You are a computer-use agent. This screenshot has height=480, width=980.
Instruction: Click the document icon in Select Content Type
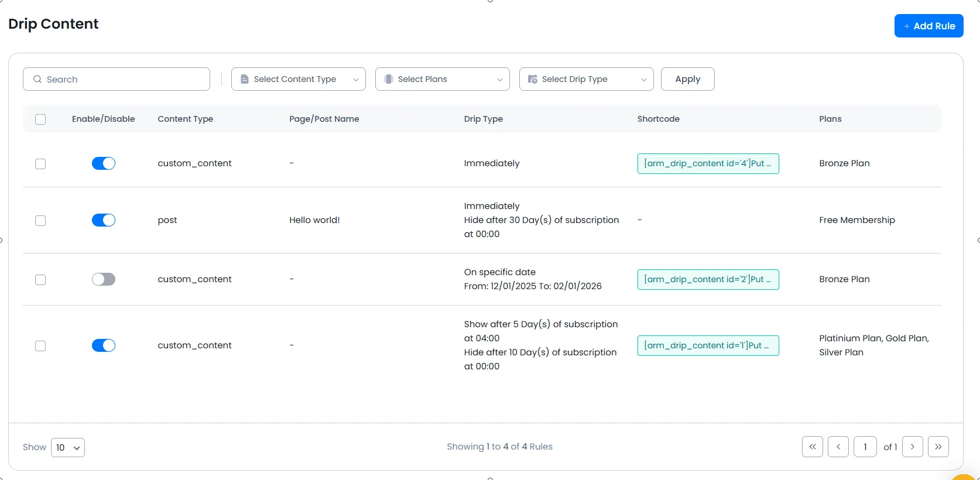point(245,79)
